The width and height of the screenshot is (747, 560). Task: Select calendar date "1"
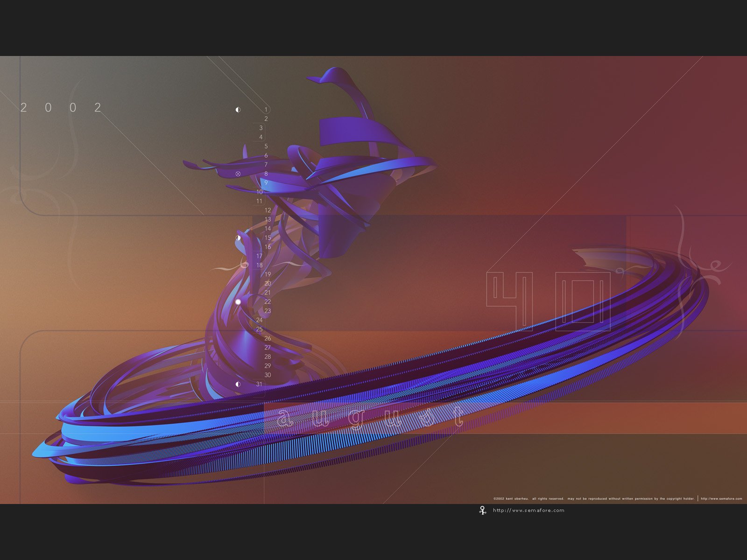[x=266, y=110]
